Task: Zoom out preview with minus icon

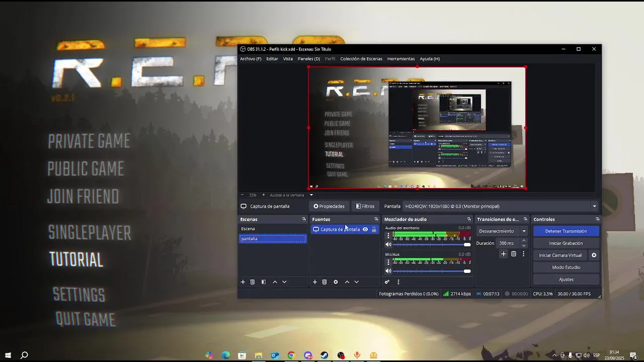Action: coord(242,195)
